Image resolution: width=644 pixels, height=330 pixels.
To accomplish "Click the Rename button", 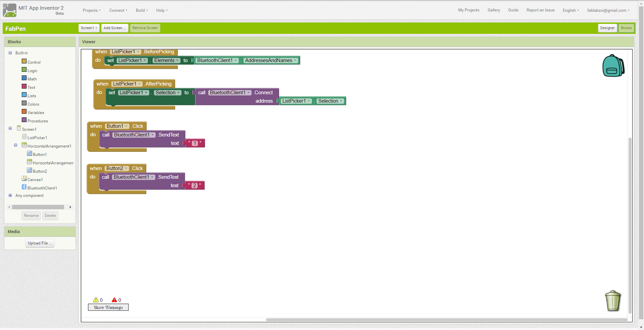I will 31,216.
